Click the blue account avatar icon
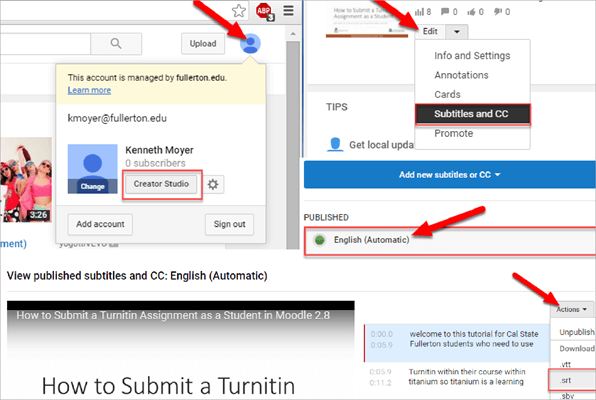The image size is (596, 400). coord(250,43)
